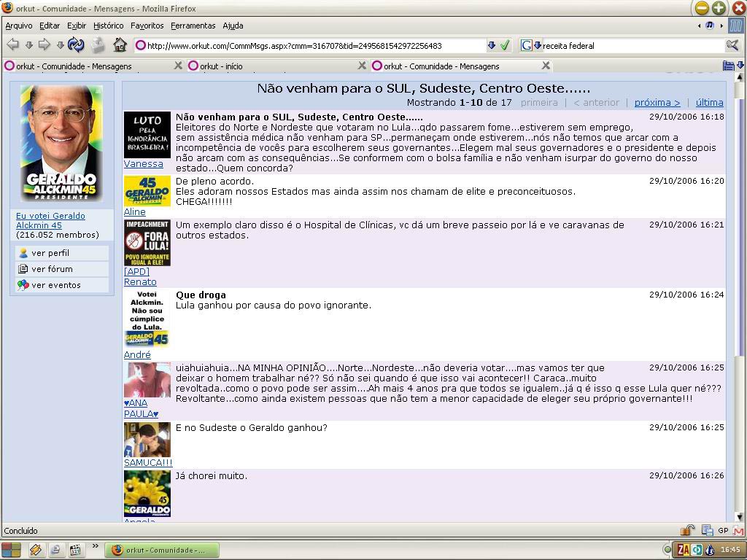Open ver fórum link
Screen dimensions: 747x560
coord(52,269)
